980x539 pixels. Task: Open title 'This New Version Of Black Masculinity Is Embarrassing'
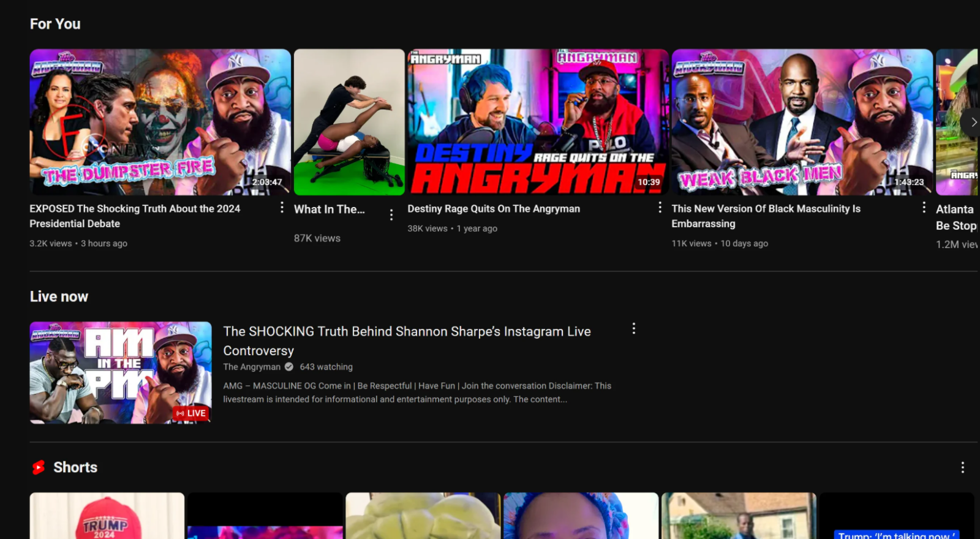[x=766, y=216]
